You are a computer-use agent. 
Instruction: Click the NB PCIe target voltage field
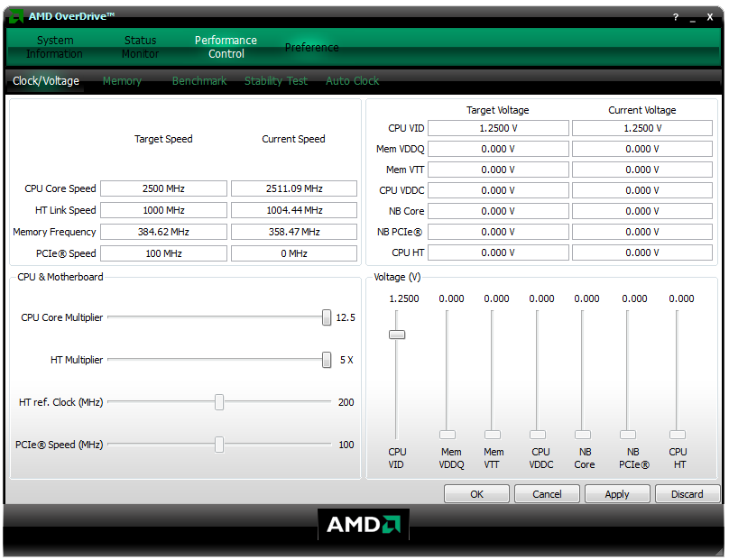coord(498,232)
